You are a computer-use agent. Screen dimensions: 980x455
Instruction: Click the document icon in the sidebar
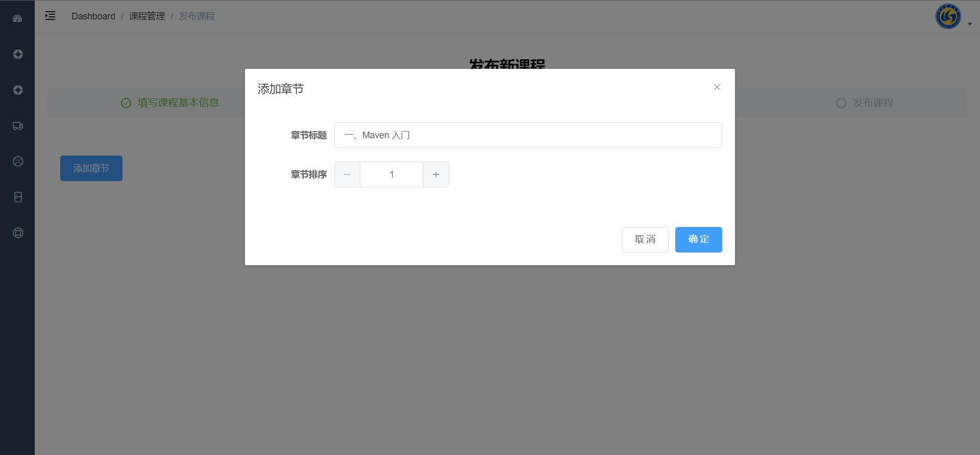(x=18, y=197)
